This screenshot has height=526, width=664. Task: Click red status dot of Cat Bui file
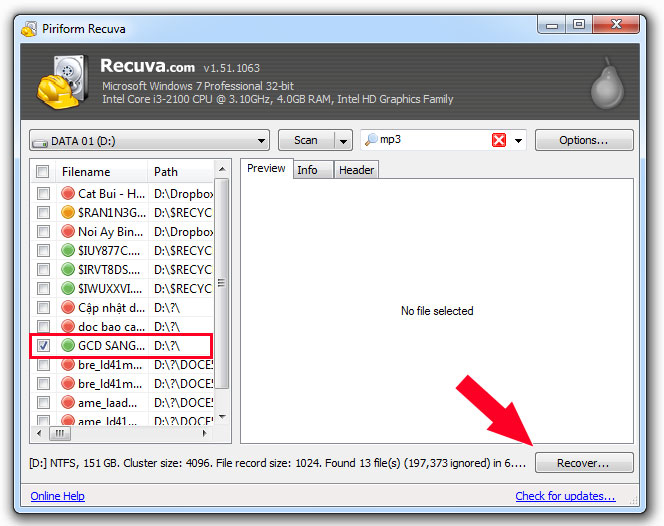(68, 193)
